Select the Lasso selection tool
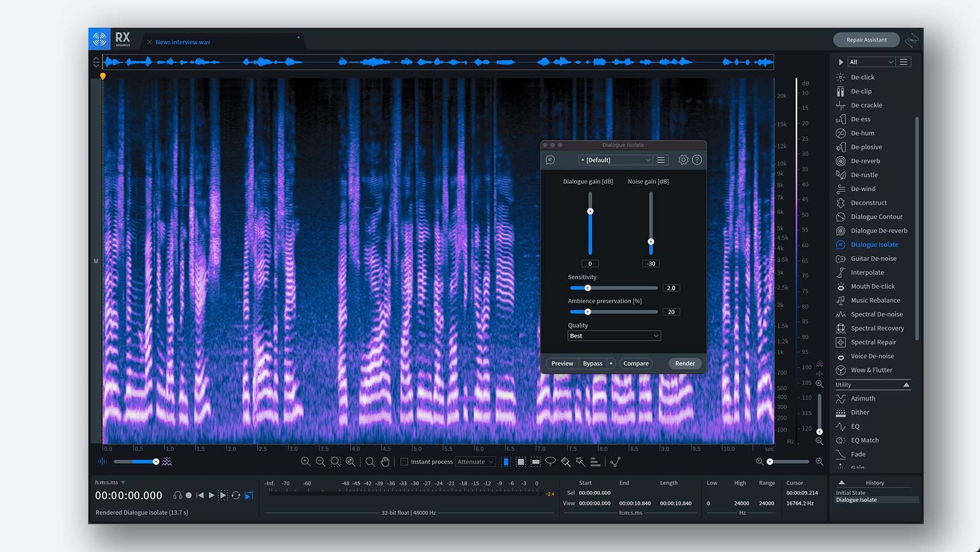 coord(550,462)
